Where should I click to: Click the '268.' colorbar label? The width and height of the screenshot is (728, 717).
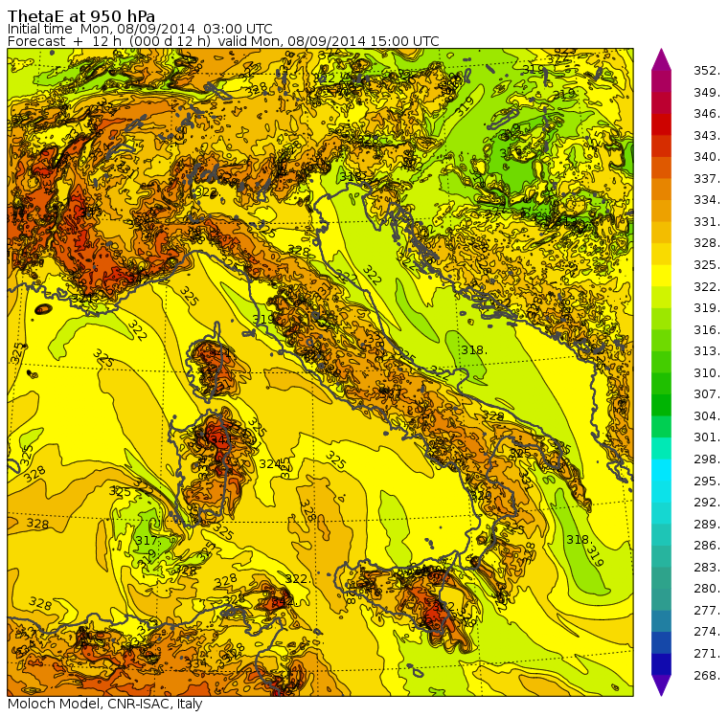pos(707,676)
